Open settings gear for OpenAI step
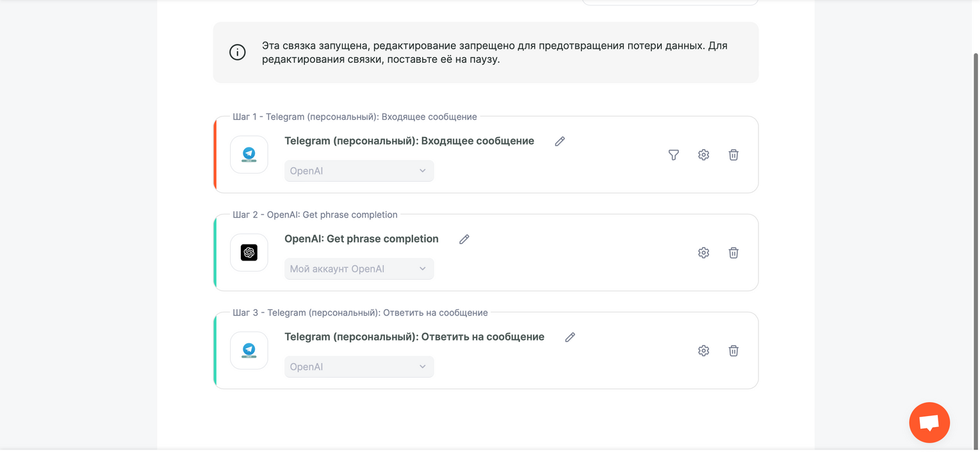 703,253
